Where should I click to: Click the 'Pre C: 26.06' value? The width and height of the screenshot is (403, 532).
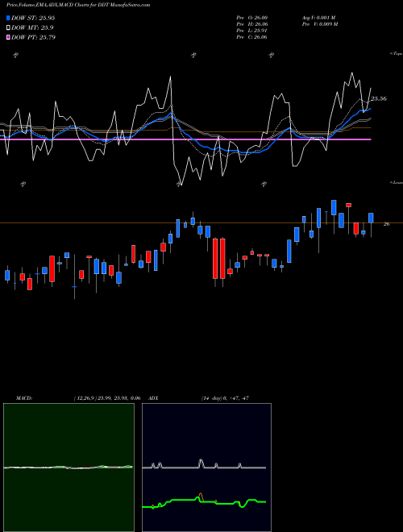[x=251, y=37]
